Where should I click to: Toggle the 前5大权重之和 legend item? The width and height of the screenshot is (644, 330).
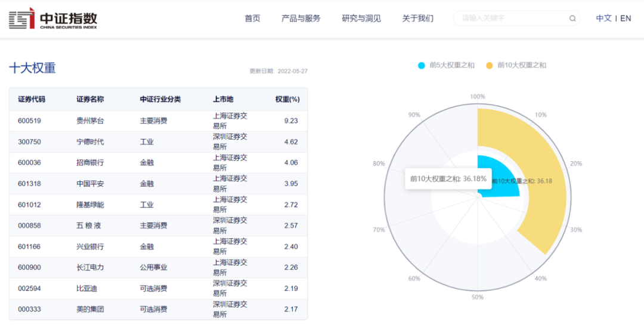pyautogui.click(x=446, y=65)
